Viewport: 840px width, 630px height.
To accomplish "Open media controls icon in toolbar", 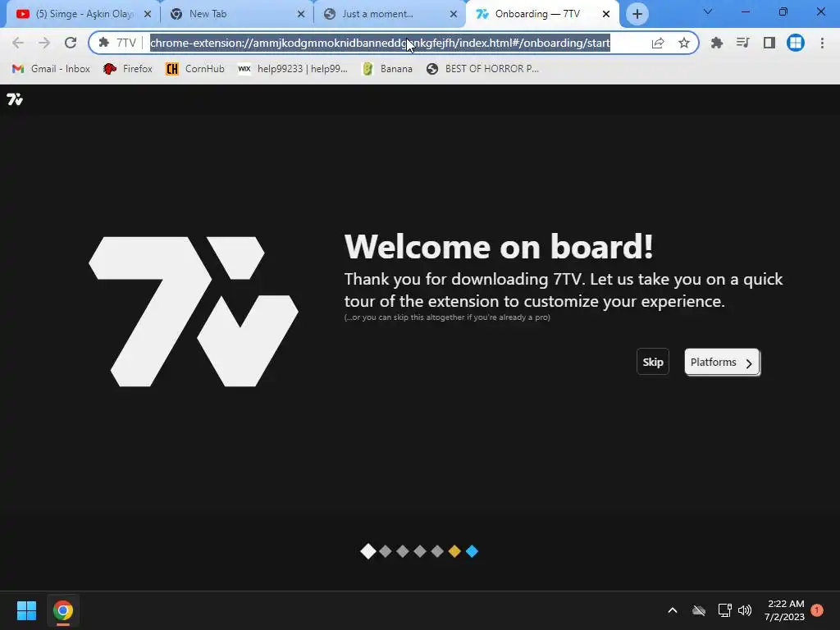I will coord(742,43).
